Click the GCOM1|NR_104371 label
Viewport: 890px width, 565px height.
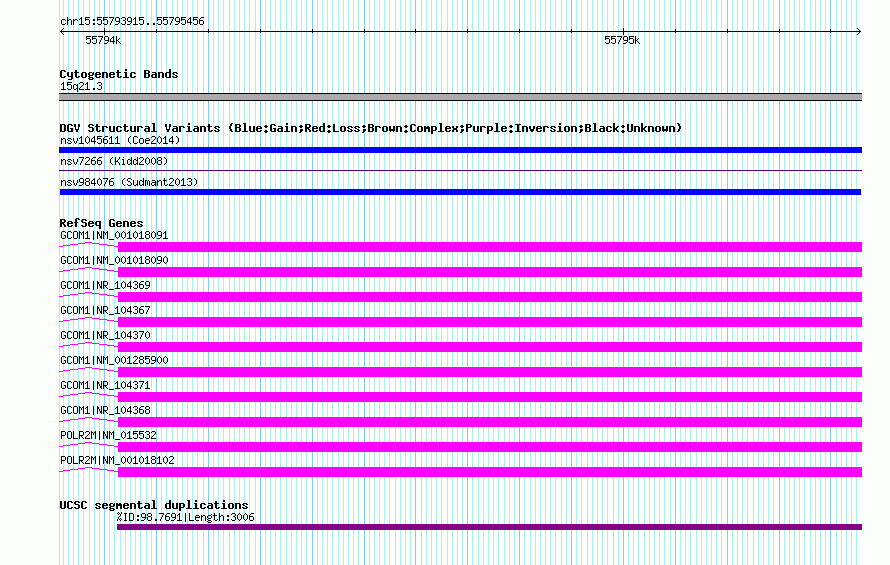click(x=105, y=385)
